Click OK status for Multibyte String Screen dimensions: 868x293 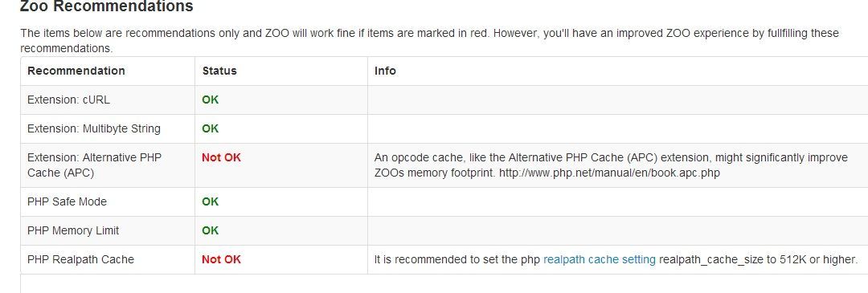coord(211,128)
